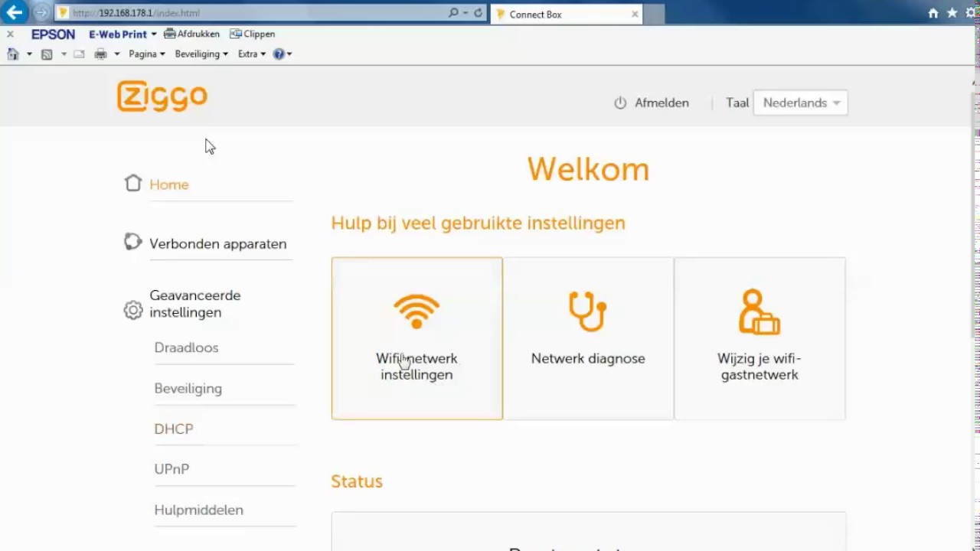Image resolution: width=980 pixels, height=551 pixels.
Task: Expand the feeds dropdown arrow
Action: pyautogui.click(x=64, y=54)
